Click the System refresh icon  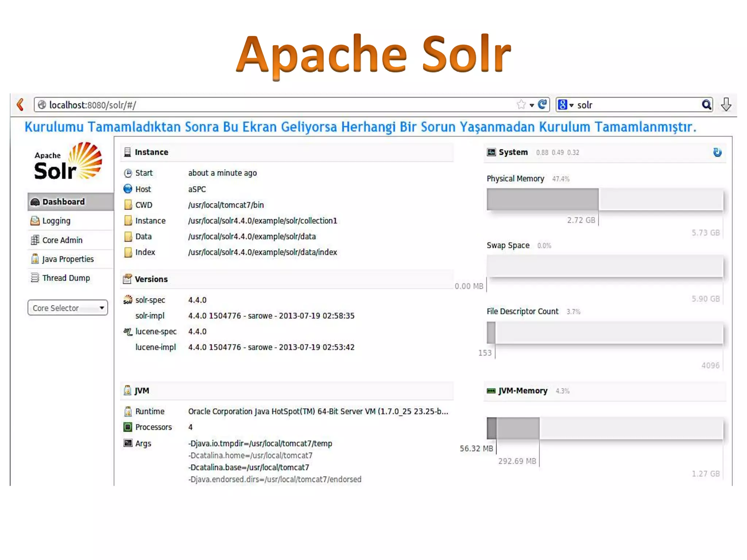click(717, 152)
